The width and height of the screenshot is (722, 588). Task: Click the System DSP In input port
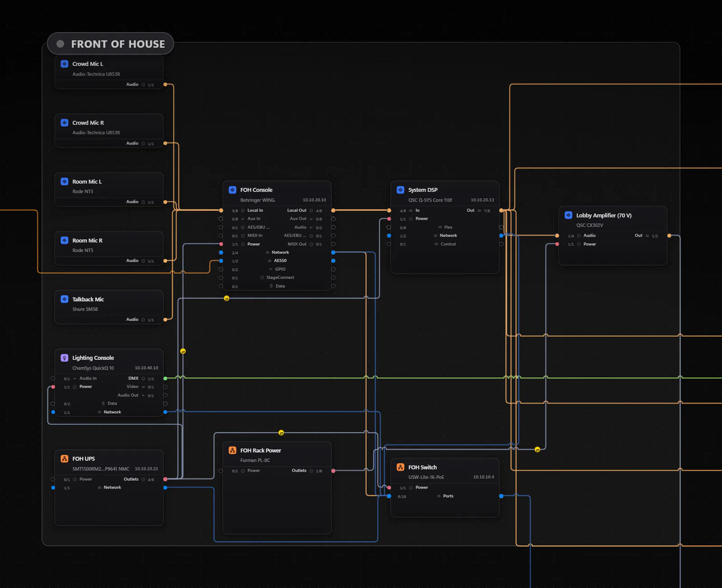pos(389,210)
